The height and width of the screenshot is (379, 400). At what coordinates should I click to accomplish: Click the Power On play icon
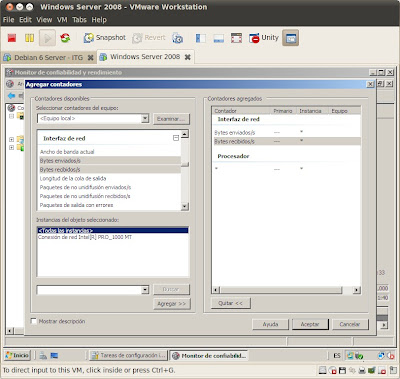(x=47, y=38)
